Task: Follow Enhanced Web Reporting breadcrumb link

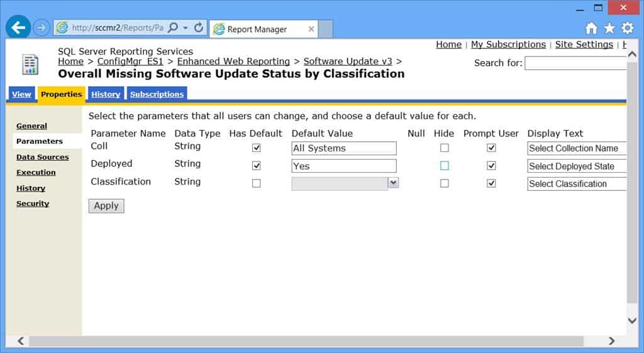Action: 233,62
